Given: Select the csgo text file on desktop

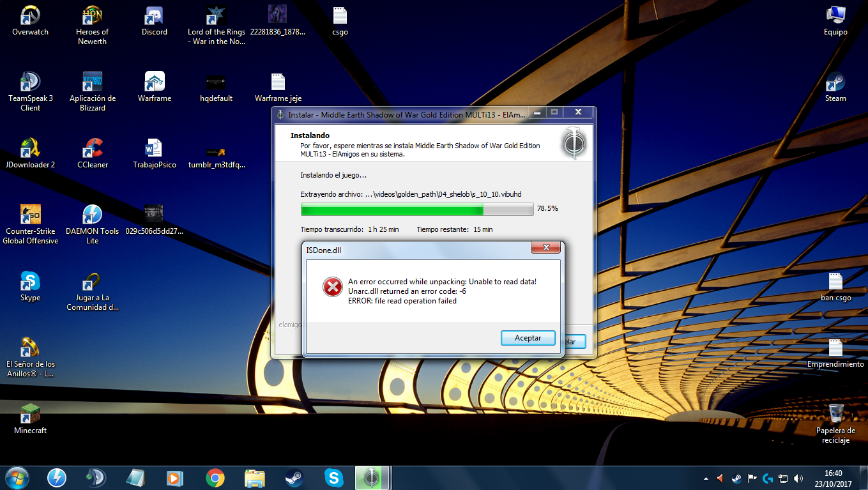Looking at the screenshot, I should [x=340, y=21].
